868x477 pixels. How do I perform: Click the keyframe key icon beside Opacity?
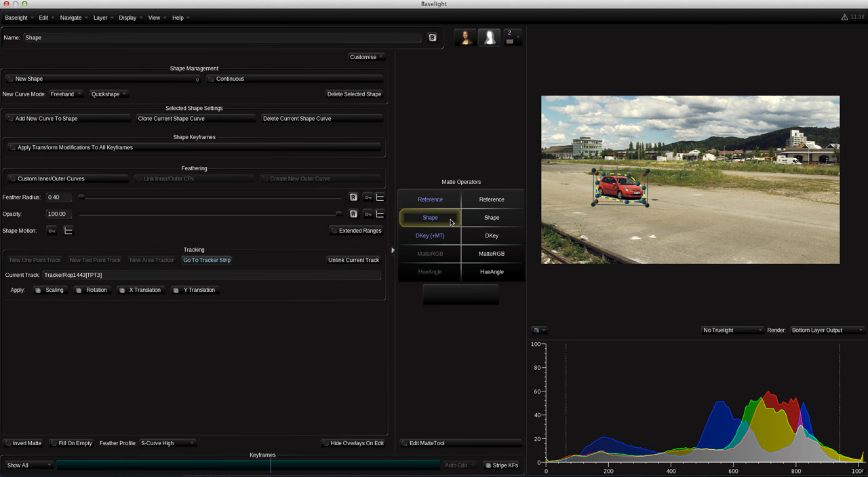367,214
